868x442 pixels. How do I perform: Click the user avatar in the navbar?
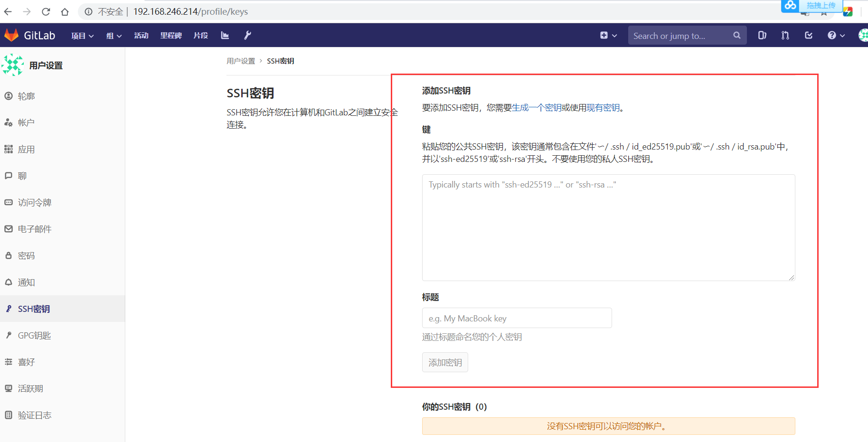coord(862,35)
